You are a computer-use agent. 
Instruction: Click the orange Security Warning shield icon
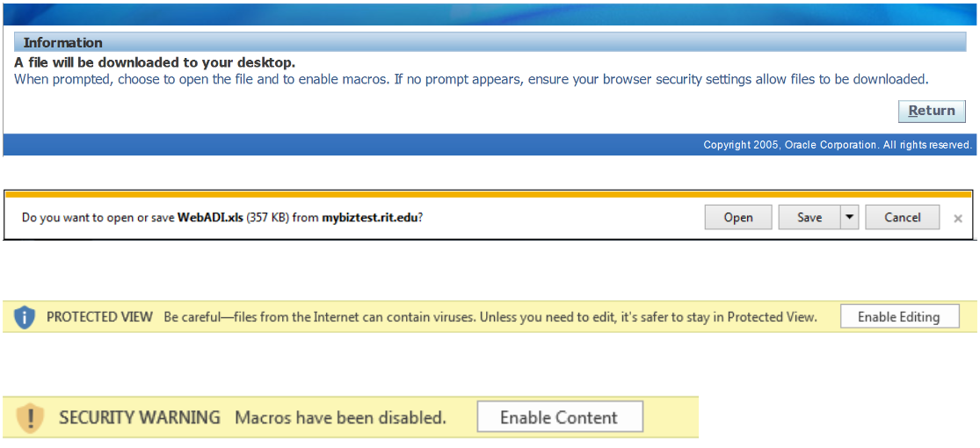pyautogui.click(x=31, y=417)
